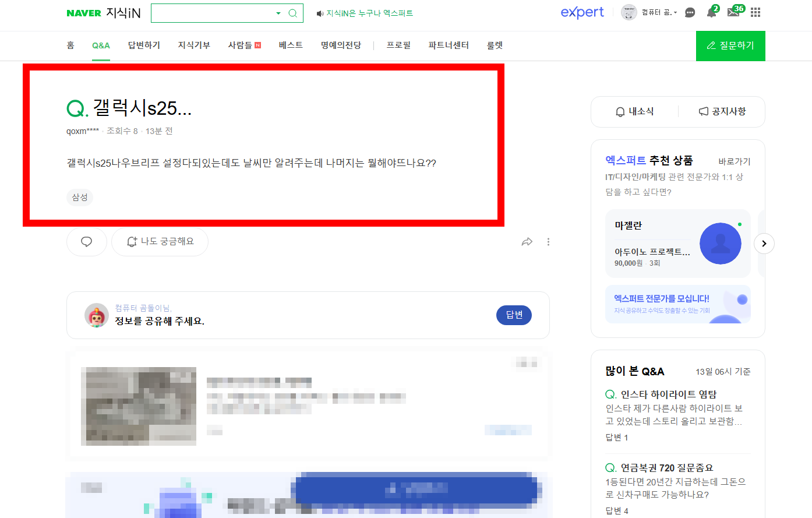Click the 바로가기 link for 엑스퍼트 추천 상품
This screenshot has height=518, width=812.
coord(735,161)
